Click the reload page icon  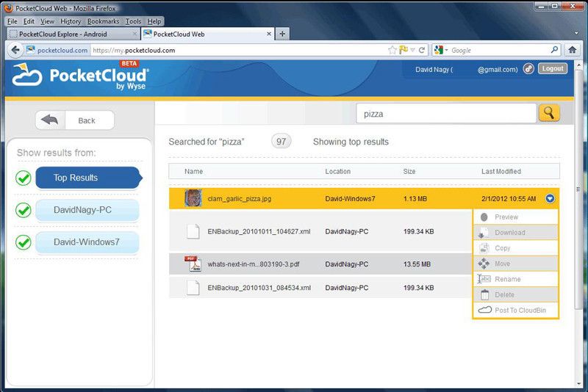point(422,50)
